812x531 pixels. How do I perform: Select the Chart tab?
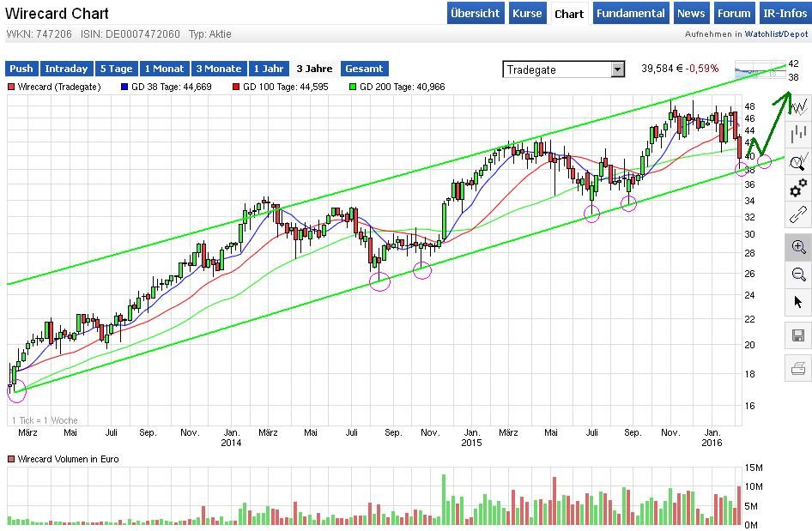coord(568,14)
